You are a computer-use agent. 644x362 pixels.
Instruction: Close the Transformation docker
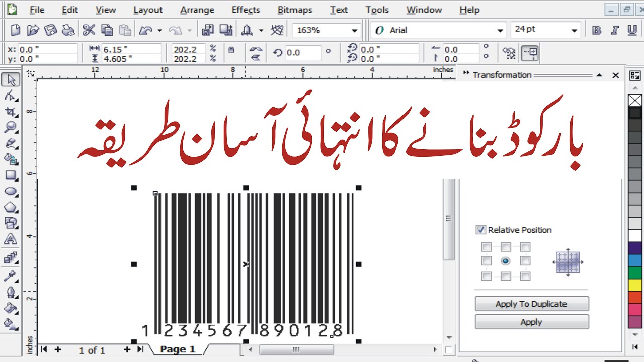click(615, 75)
